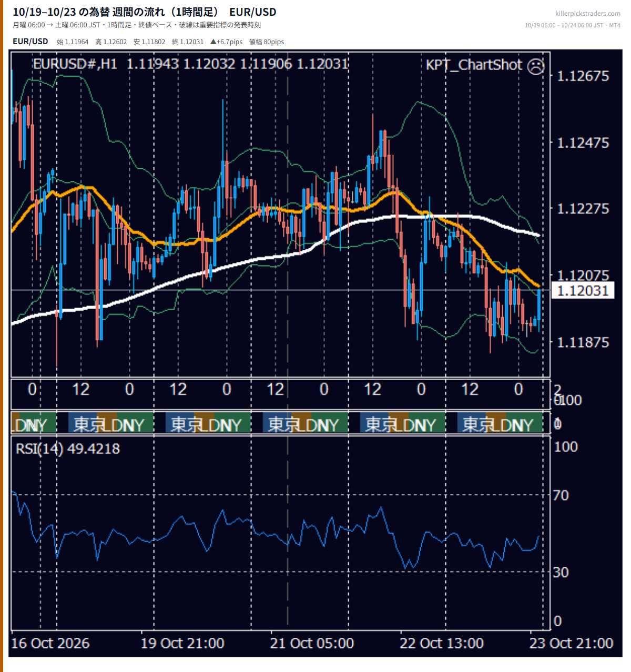This screenshot has height=672, width=631.
Task: Click the 19 Oct 21:00 time label
Action: point(182,643)
